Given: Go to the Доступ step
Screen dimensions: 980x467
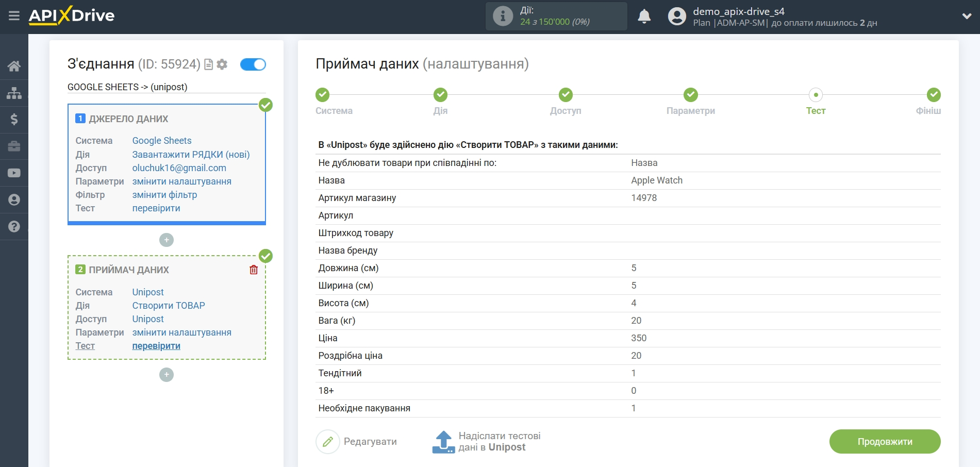Looking at the screenshot, I should pyautogui.click(x=566, y=95).
